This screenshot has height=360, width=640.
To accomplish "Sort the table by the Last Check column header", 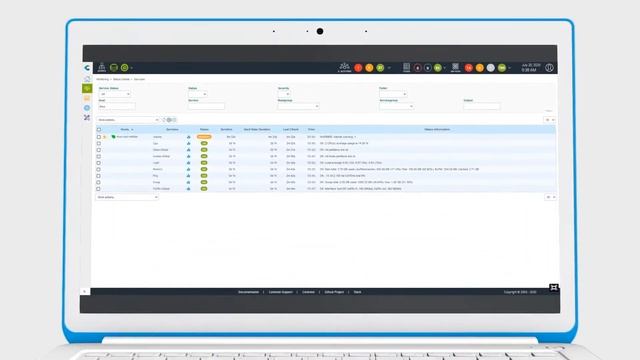I will pos(291,129).
